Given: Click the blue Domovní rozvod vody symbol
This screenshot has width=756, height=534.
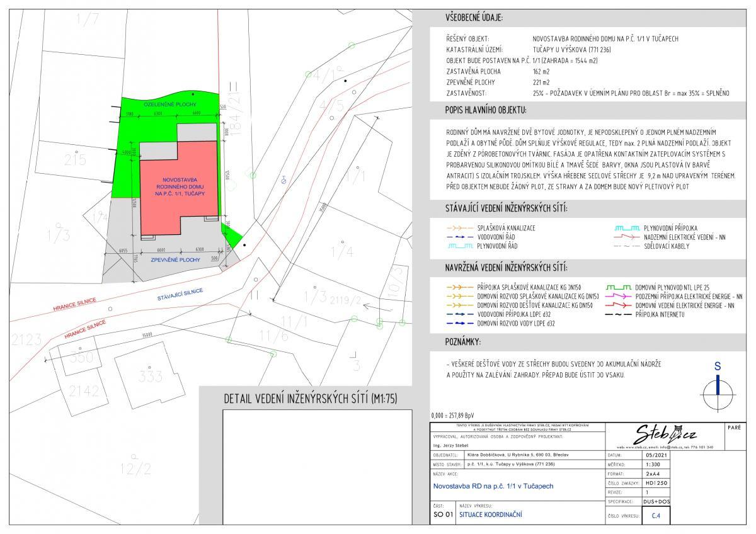Looking at the screenshot, I should [x=460, y=323].
